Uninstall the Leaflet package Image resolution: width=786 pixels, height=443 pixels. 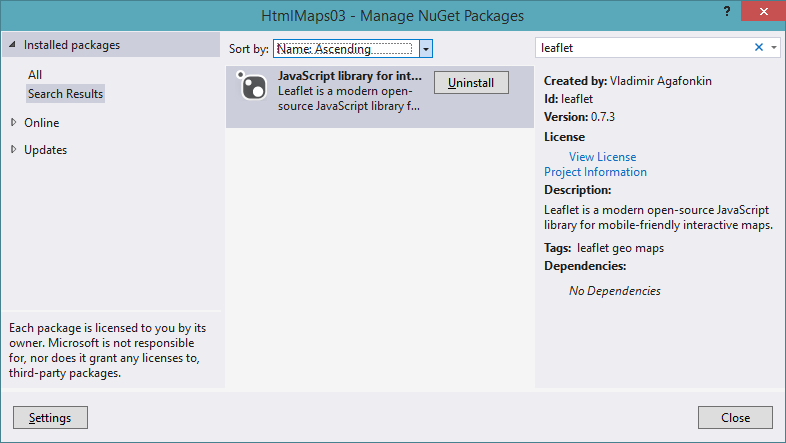click(x=471, y=83)
